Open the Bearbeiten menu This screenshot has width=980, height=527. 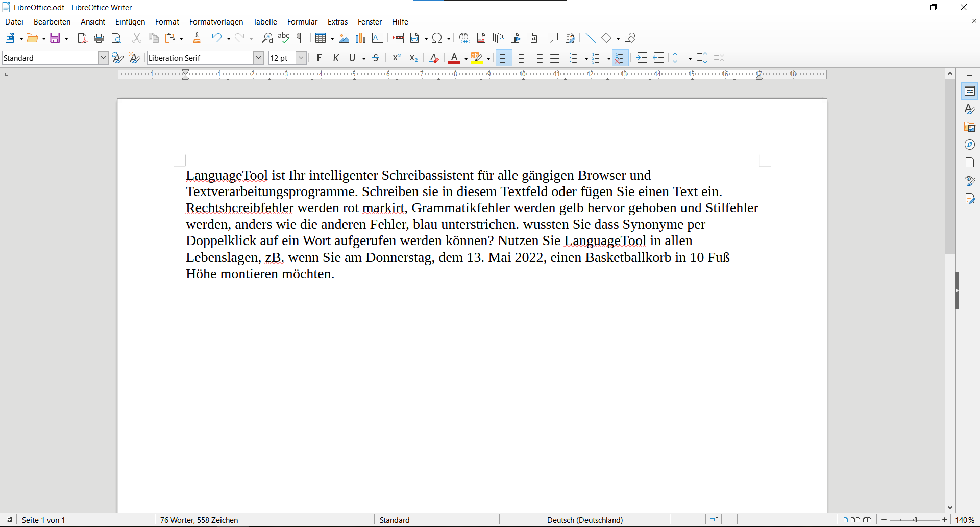[52, 22]
